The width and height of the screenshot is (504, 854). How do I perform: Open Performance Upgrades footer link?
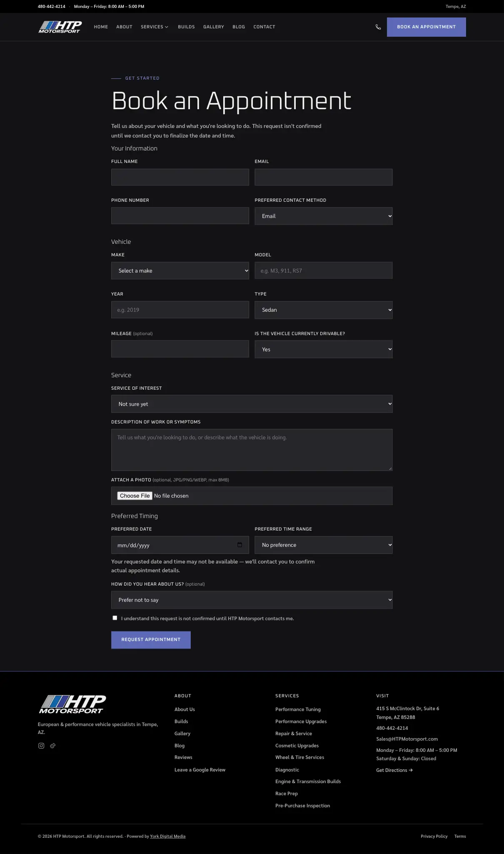[x=301, y=721]
